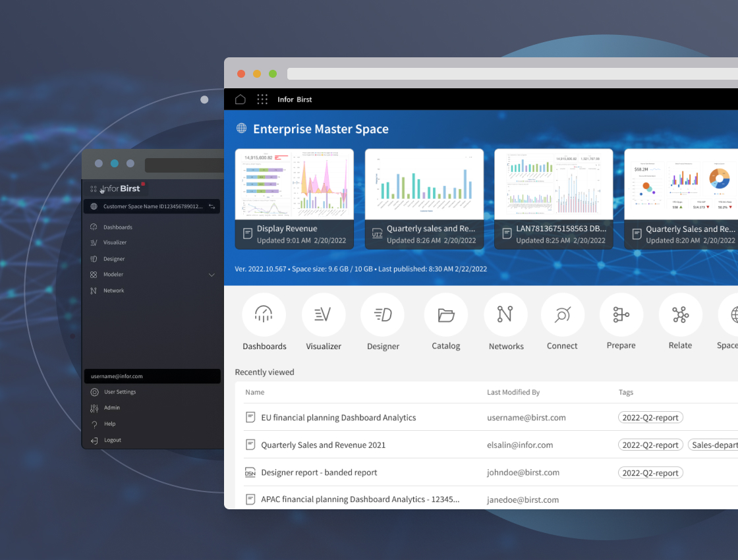Click the grid icon beside Infor Birst logo
This screenshot has width=738, height=560.
coord(93,188)
